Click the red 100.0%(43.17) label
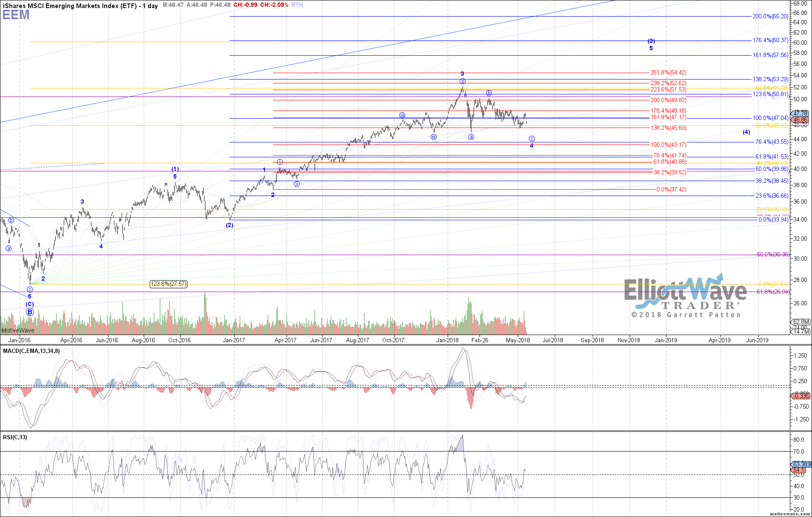Image resolution: width=812 pixels, height=517 pixels. click(x=668, y=145)
